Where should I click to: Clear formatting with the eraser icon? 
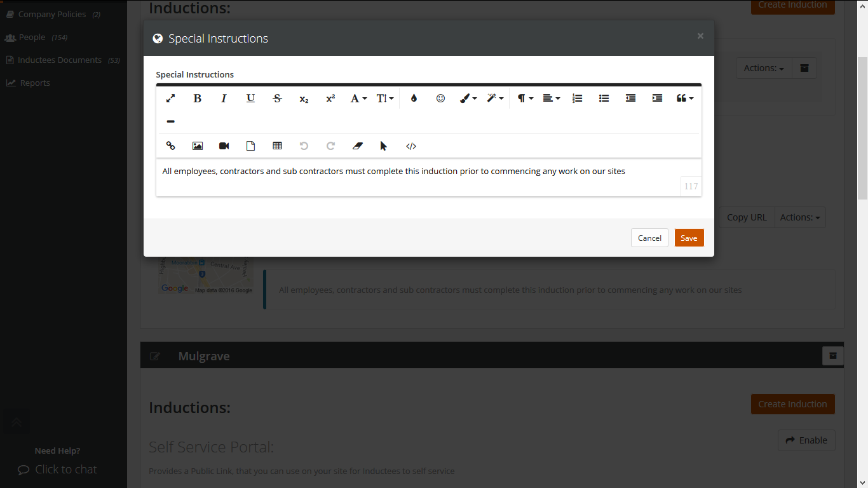point(357,146)
